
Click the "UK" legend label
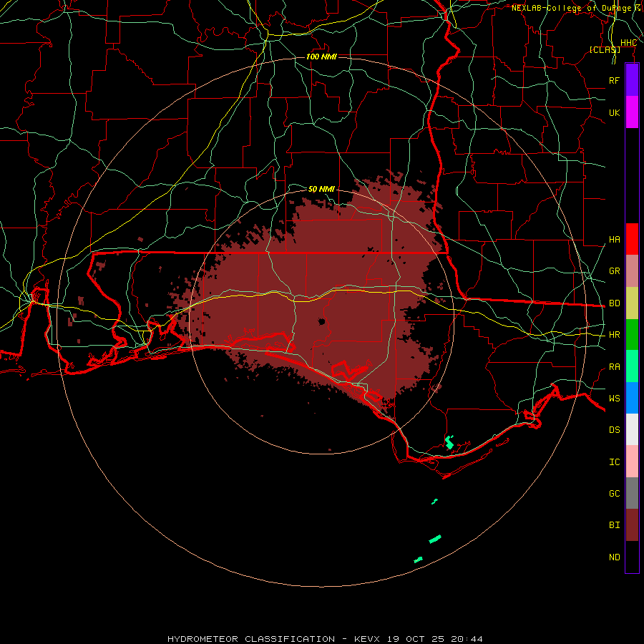614,112
